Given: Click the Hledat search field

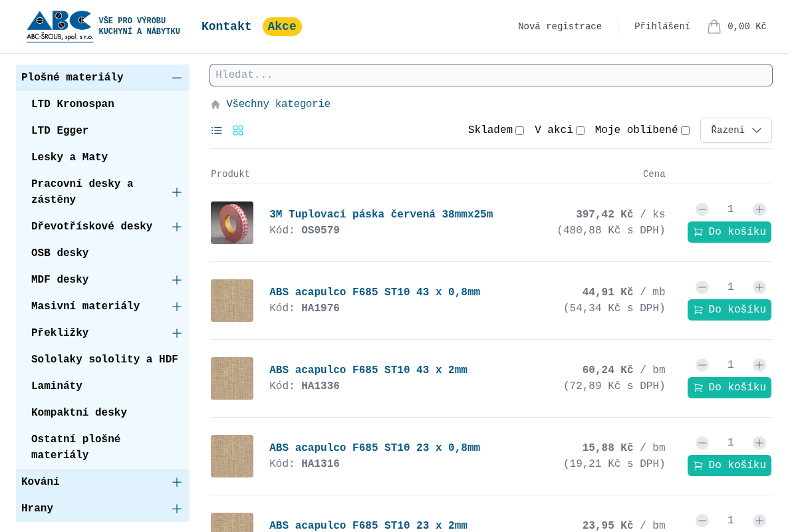Looking at the screenshot, I should click(x=491, y=75).
